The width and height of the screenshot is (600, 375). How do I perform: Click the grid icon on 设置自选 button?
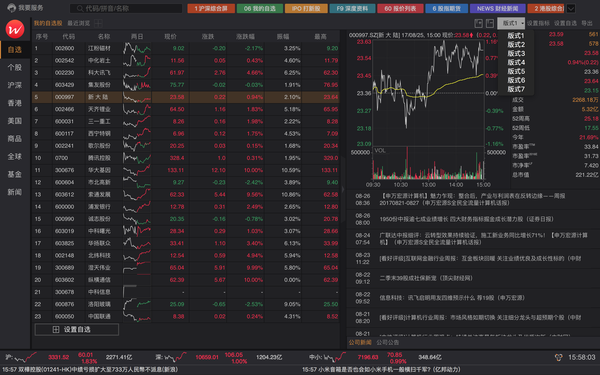[56, 329]
